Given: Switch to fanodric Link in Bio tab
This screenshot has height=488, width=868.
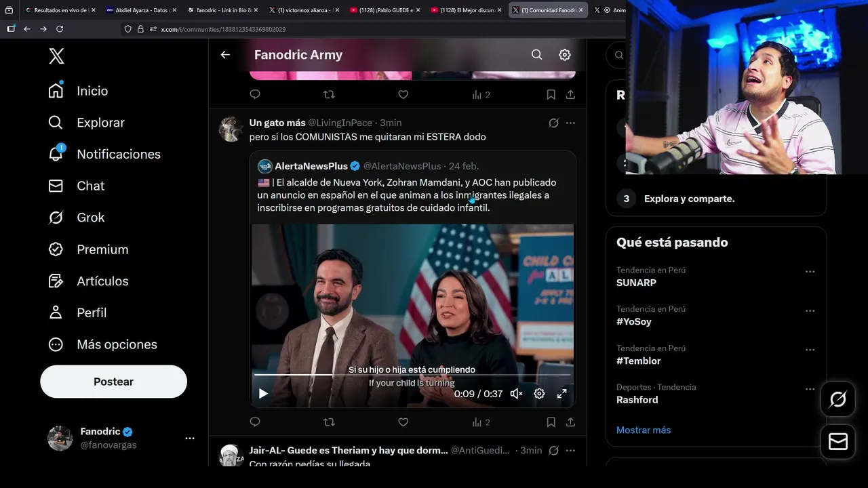Looking at the screenshot, I should [x=223, y=10].
